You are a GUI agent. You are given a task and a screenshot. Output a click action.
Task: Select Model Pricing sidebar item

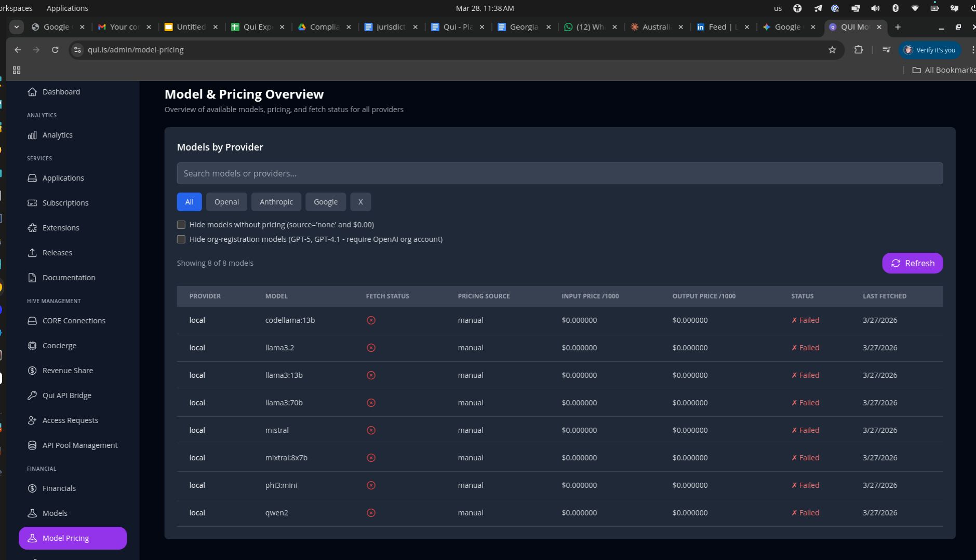click(x=72, y=538)
